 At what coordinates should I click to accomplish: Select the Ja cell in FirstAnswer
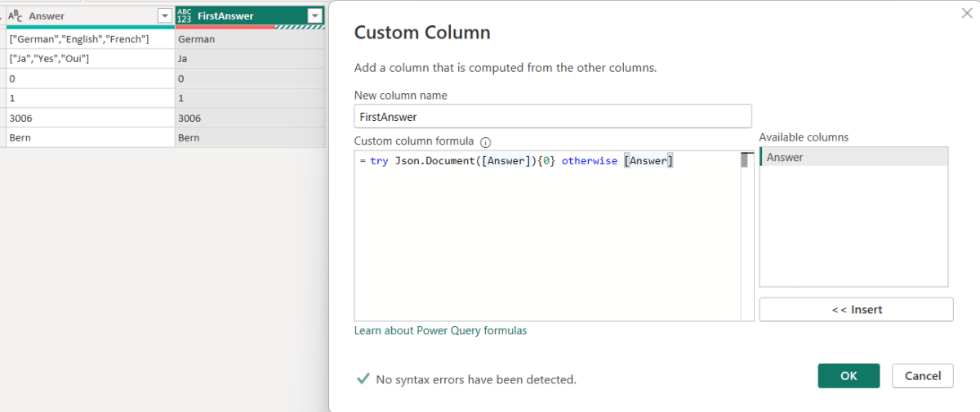coord(250,59)
